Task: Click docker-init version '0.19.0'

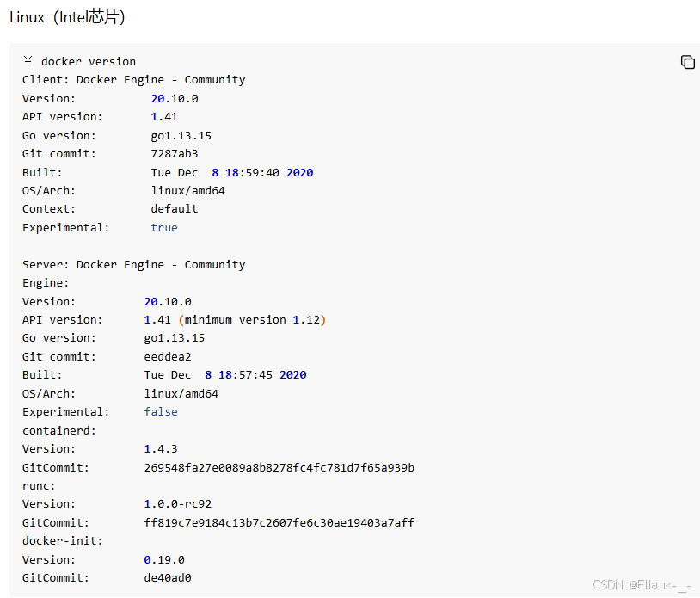Action: pyautogui.click(x=164, y=560)
